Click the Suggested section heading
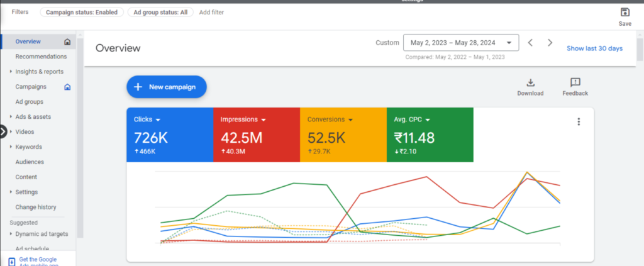The height and width of the screenshot is (266, 644). (24, 223)
